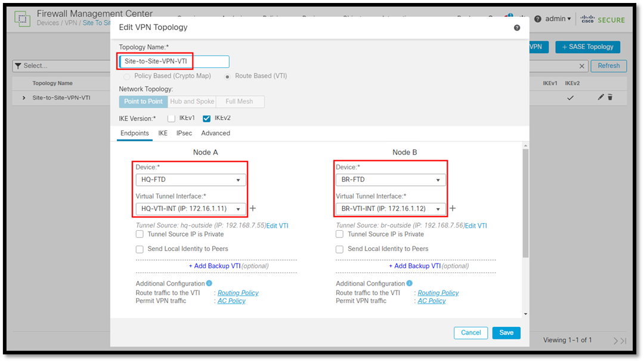Click the info icon next to Node B Additional Configuration

(410, 283)
